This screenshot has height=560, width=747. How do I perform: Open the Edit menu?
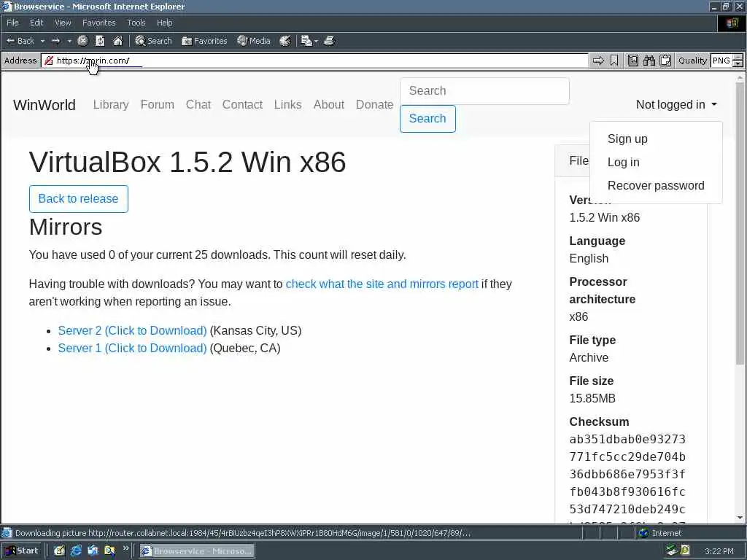tap(36, 23)
